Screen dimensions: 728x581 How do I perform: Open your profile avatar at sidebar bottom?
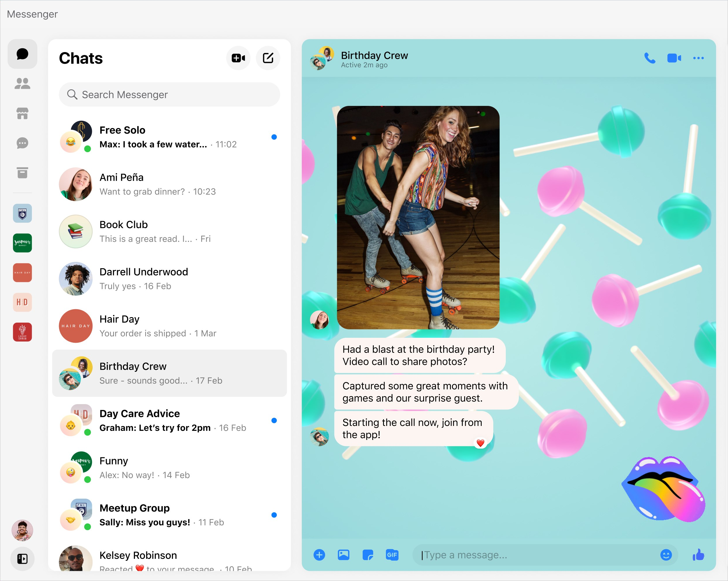coord(22,530)
